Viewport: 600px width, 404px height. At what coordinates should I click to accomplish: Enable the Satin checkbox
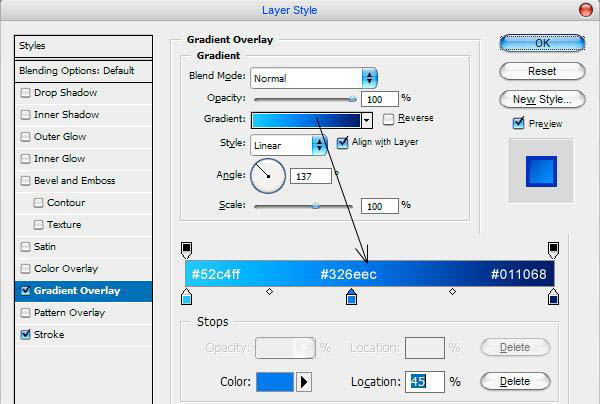pos(25,246)
